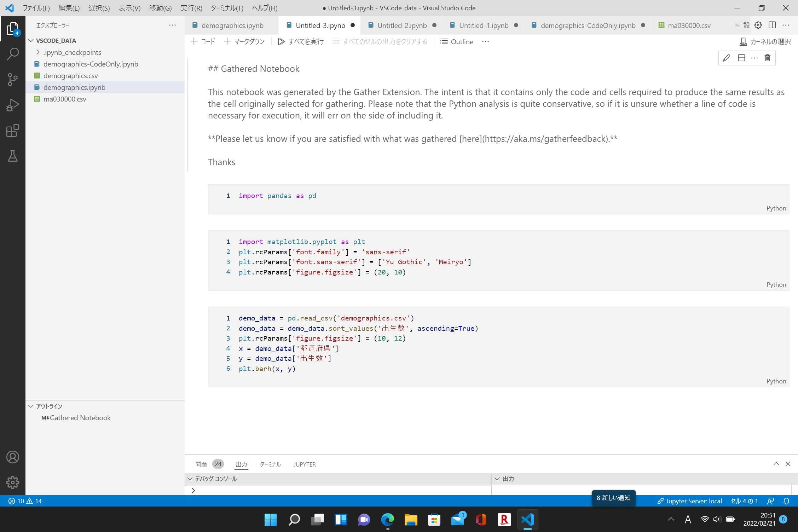Open the cell's more actions ellipsis menu
Viewport: 798px width, 532px height.
754,58
